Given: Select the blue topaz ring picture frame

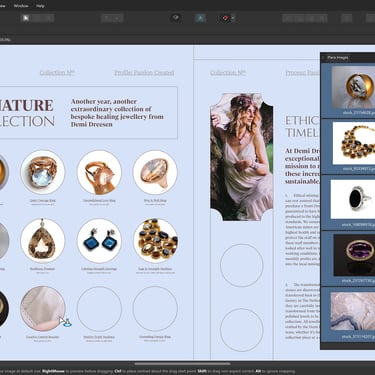Looking at the screenshot, I should 43,172.
